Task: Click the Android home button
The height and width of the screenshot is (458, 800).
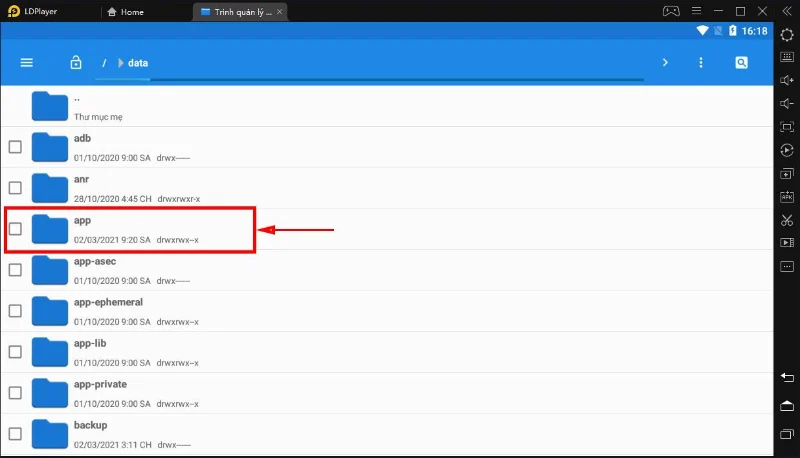Action: click(x=787, y=406)
